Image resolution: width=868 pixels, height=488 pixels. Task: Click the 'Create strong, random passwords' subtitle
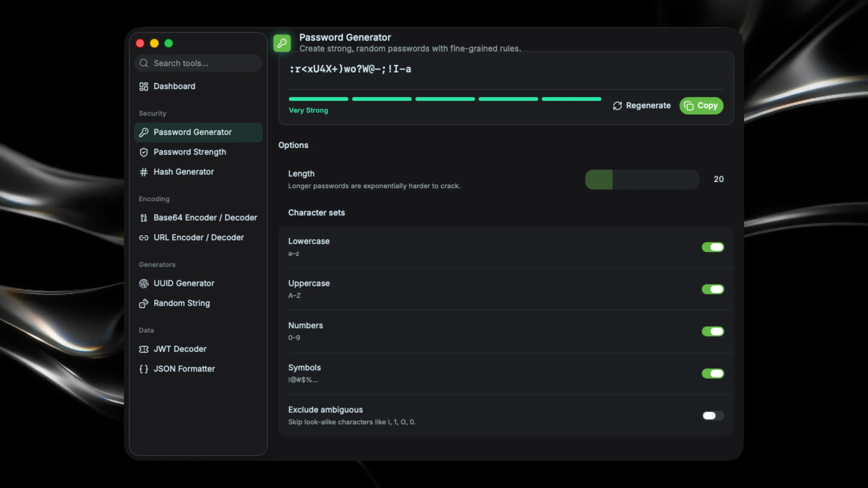[x=410, y=49]
